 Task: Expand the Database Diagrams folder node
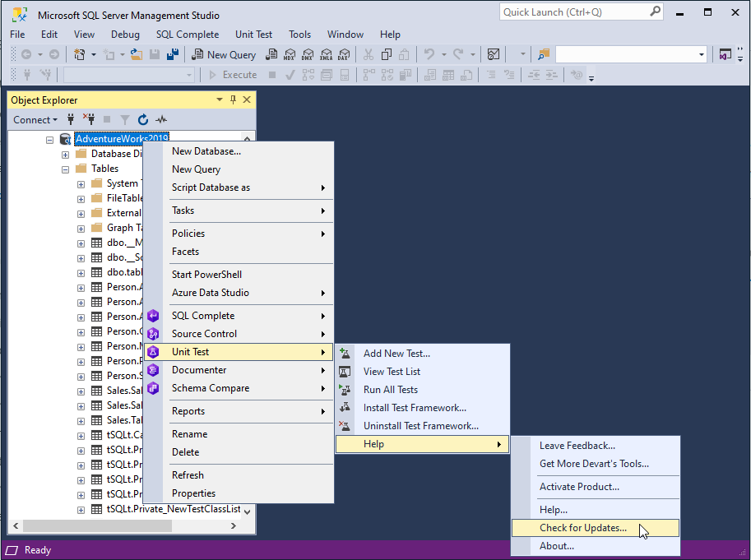[x=65, y=155]
